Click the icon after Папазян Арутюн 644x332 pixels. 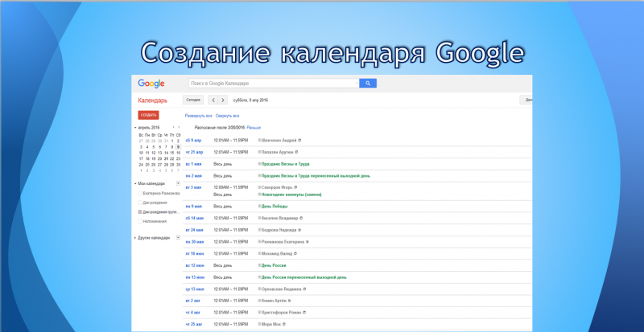tap(296, 152)
